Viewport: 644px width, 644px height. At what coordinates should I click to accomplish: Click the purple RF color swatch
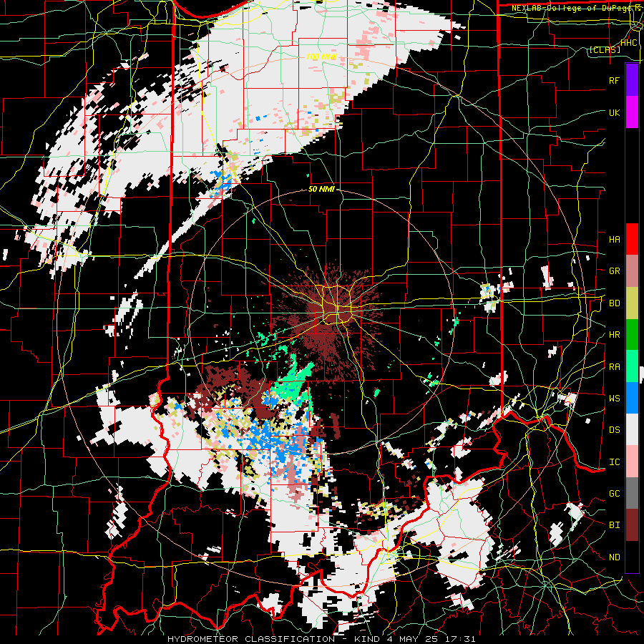click(632, 80)
